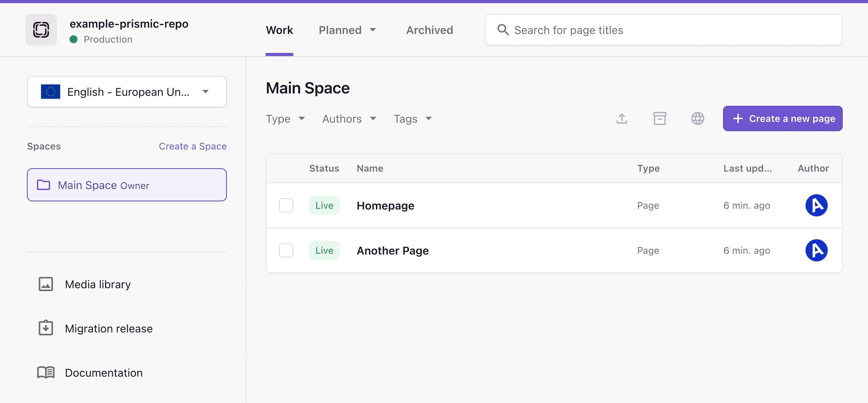Click the archive icon next to the globe
Viewport: 868px width, 403px height.
(660, 118)
